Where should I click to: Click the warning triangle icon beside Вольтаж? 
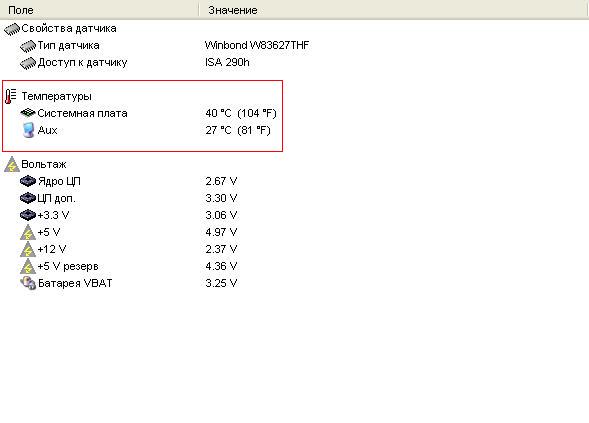click(x=12, y=165)
